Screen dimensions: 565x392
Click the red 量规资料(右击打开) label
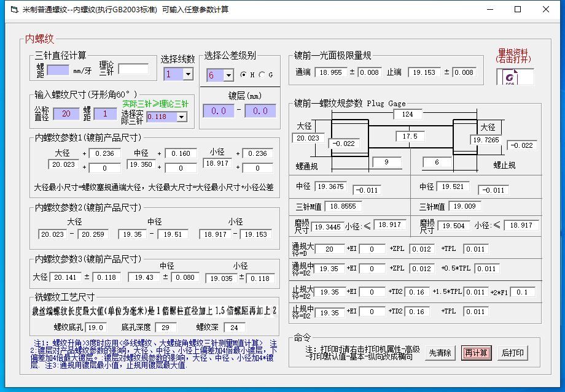(513, 56)
